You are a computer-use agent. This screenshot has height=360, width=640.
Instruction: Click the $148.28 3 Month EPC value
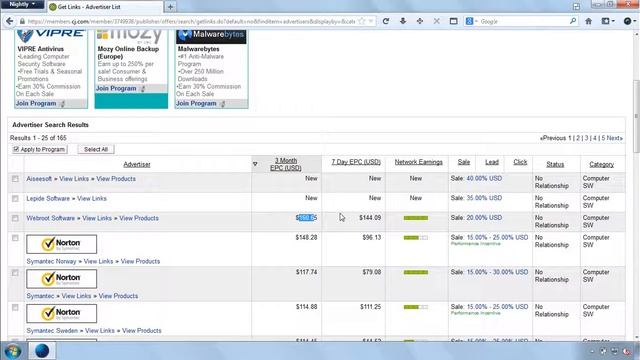[306, 237]
